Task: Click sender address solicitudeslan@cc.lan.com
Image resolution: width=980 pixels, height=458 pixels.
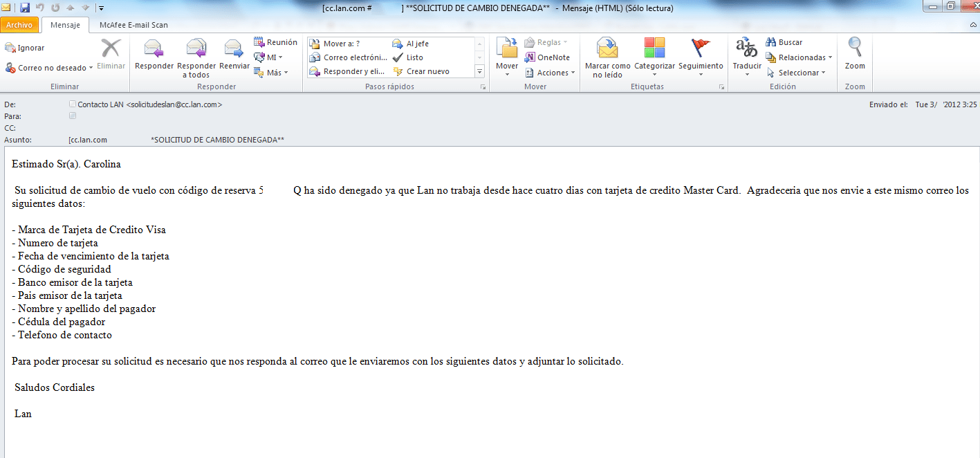Action: coord(174,104)
